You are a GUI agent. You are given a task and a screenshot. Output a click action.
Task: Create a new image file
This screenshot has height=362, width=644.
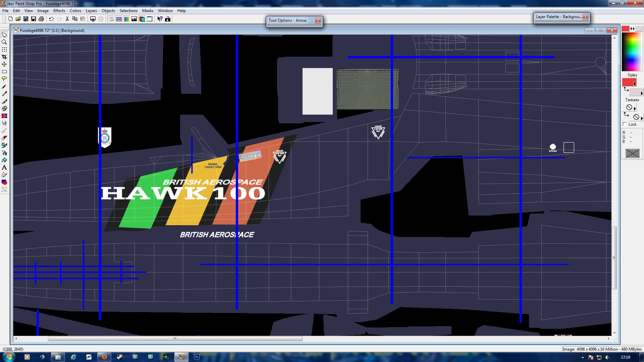click(10, 19)
